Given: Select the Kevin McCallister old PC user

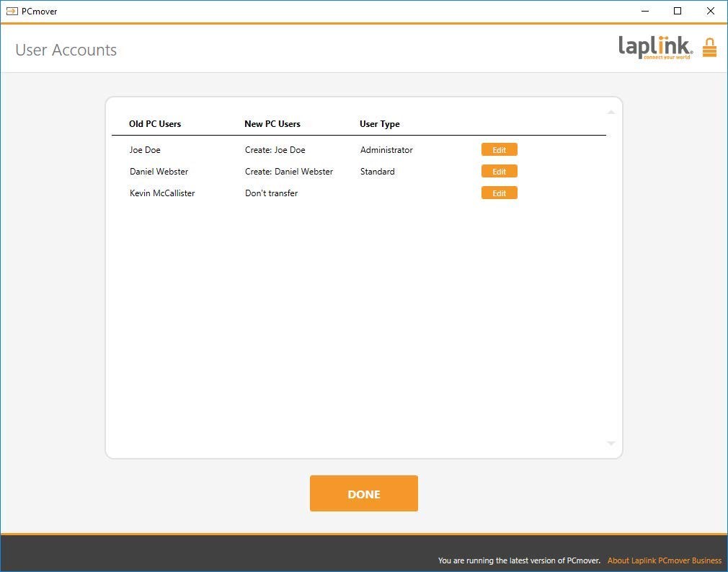Looking at the screenshot, I should (x=162, y=193).
